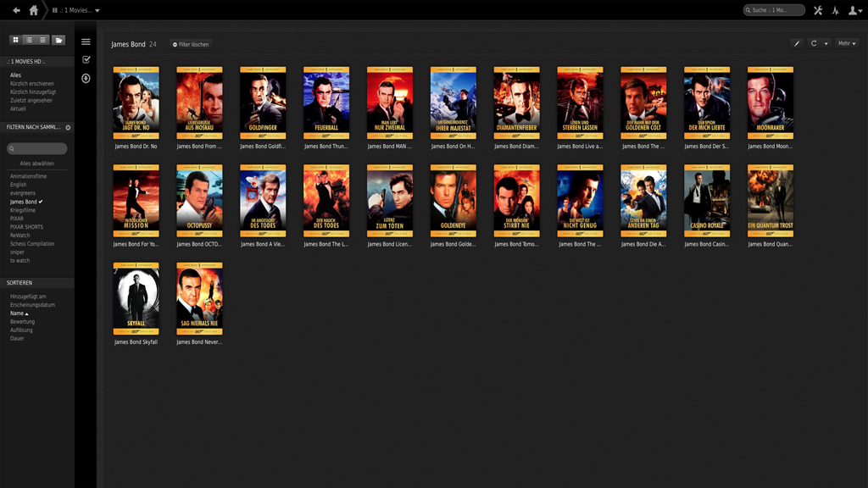
Task: Show Zuletzt angesehen movies
Action: 31,100
